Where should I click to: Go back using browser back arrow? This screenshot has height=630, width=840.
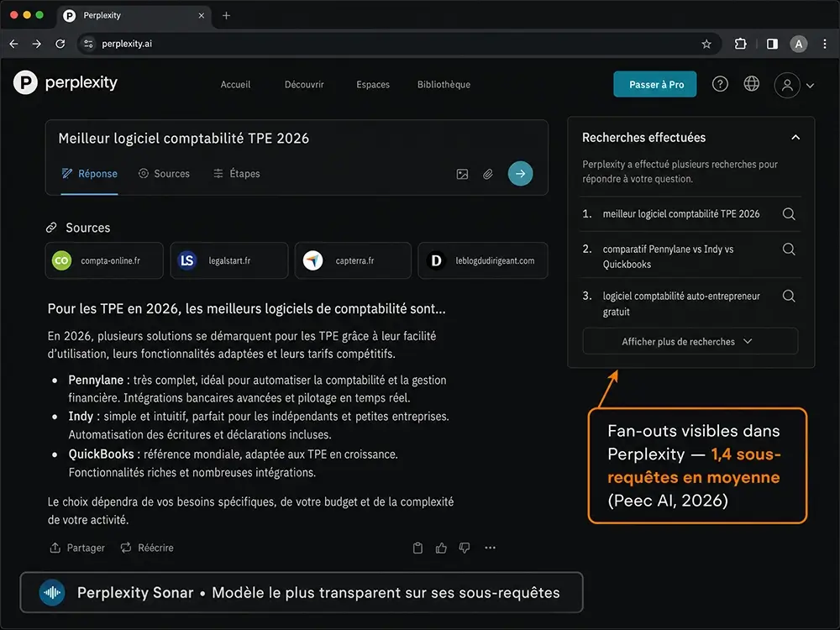14,44
